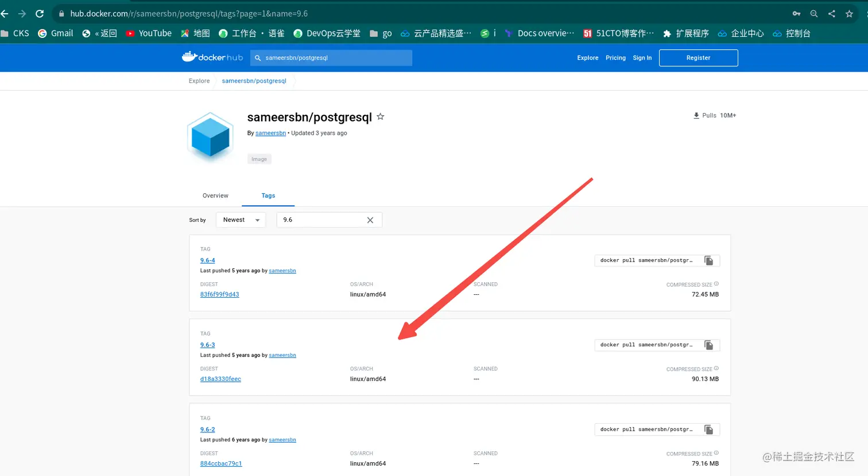The image size is (868, 476).
Task: Click sameersbn/postgresql in the breadcrumb
Action: click(254, 81)
